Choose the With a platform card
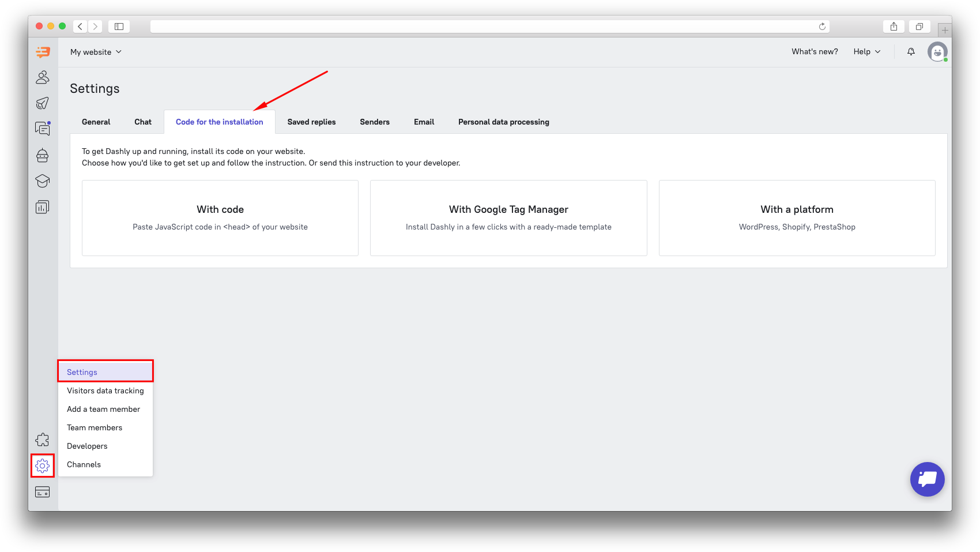Screen dimensions: 980x552 [797, 218]
